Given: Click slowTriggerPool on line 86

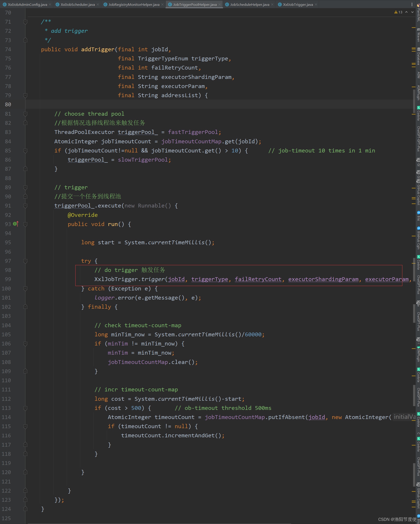Looking at the screenshot, I should (143, 160).
